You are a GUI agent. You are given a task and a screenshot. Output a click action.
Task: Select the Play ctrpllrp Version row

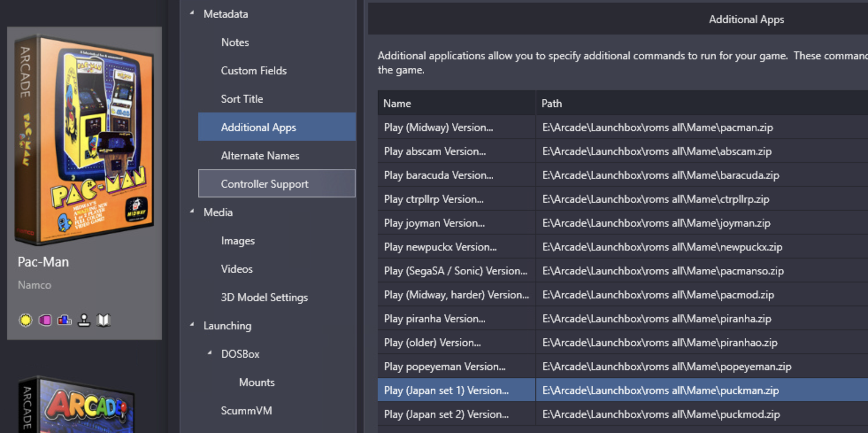(623, 199)
